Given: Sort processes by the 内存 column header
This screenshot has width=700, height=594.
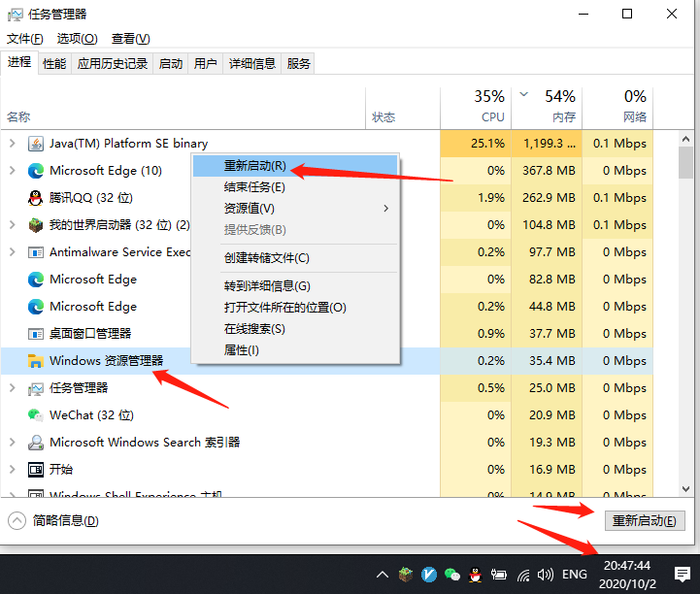Looking at the screenshot, I should (547, 109).
